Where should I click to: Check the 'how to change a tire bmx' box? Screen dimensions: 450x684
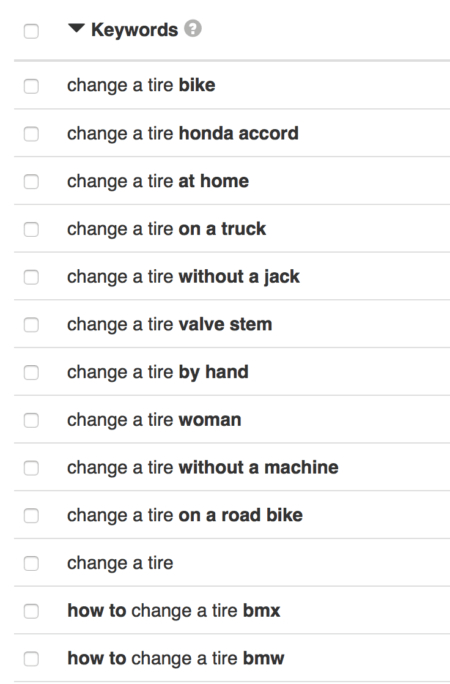31,611
